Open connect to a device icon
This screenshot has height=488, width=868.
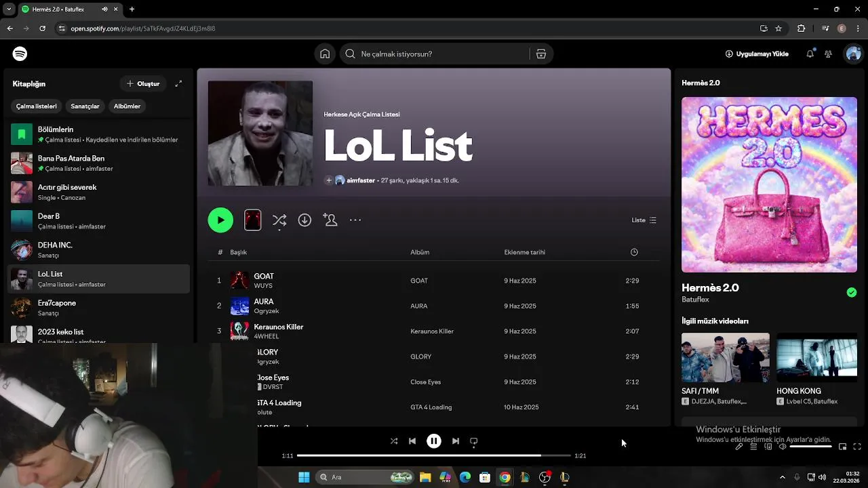coord(768,447)
